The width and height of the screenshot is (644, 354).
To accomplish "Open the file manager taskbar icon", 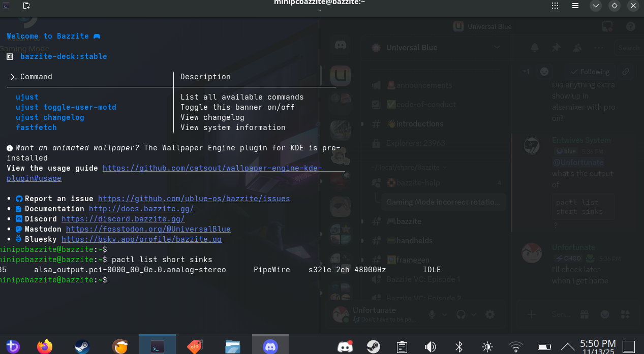I will pos(233,346).
